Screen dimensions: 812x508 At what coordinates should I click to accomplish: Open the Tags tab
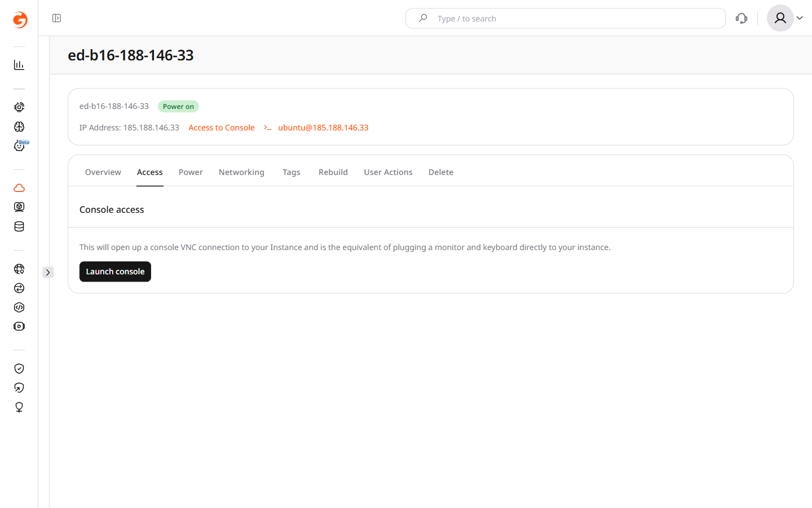point(292,172)
